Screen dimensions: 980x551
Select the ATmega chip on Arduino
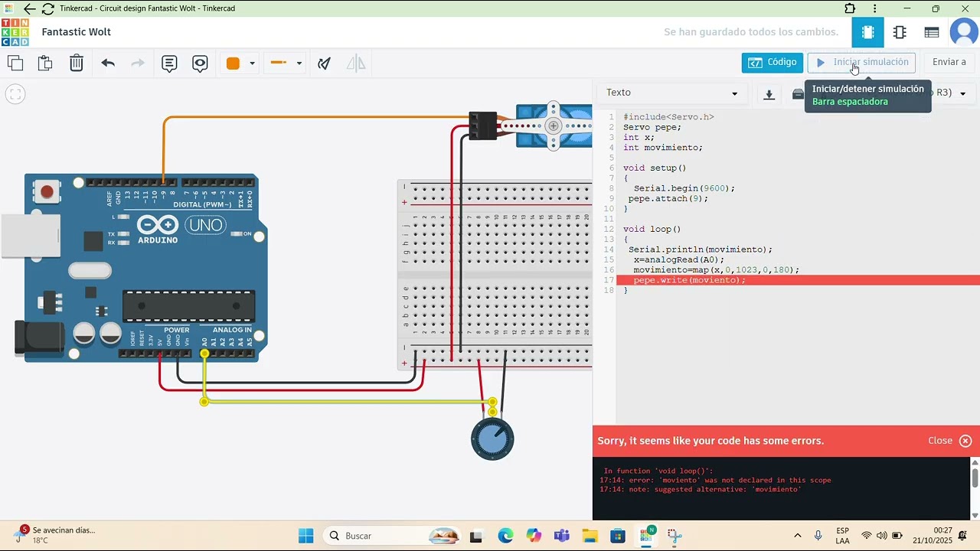pyautogui.click(x=189, y=306)
